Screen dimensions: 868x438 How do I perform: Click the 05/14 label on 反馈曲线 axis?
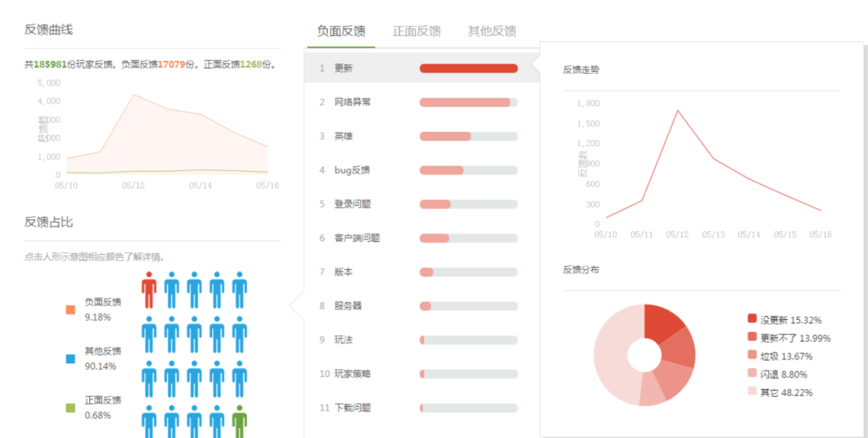[201, 186]
